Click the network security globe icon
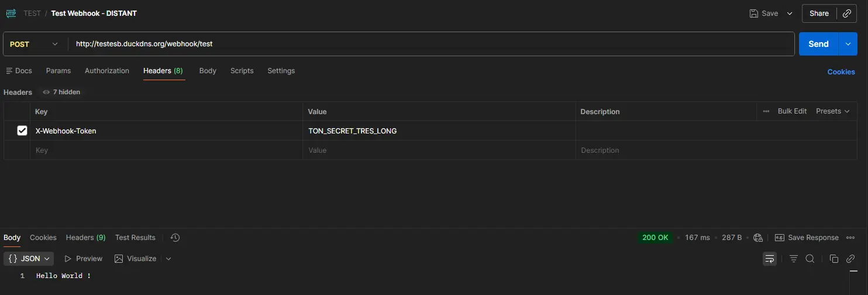 coord(758,238)
